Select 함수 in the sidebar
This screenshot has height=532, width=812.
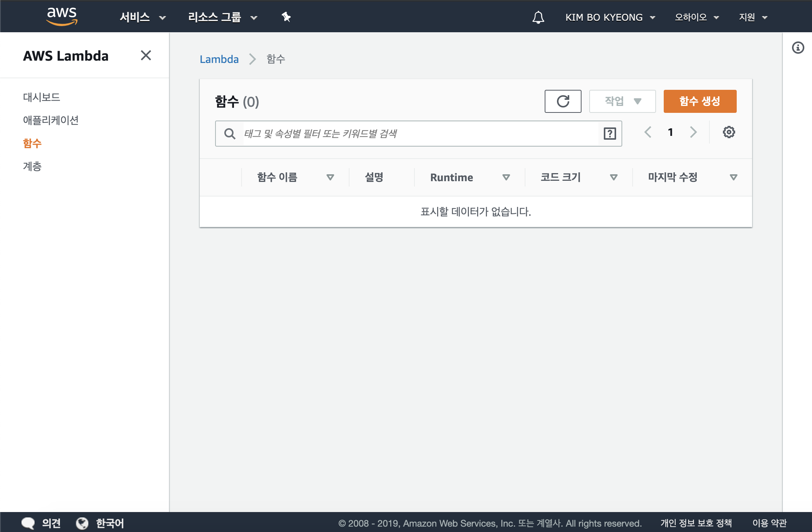point(32,143)
